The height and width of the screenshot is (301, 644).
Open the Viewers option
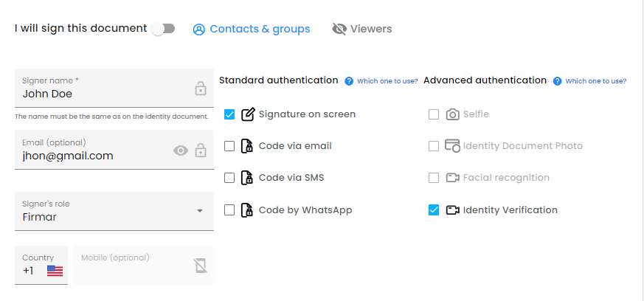click(x=362, y=30)
